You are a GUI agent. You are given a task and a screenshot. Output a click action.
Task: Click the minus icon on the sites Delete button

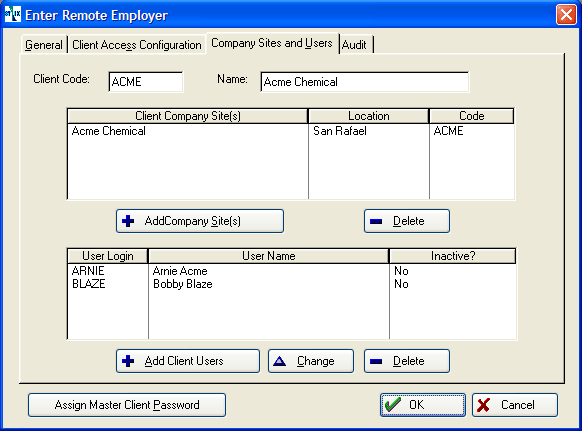[376, 221]
